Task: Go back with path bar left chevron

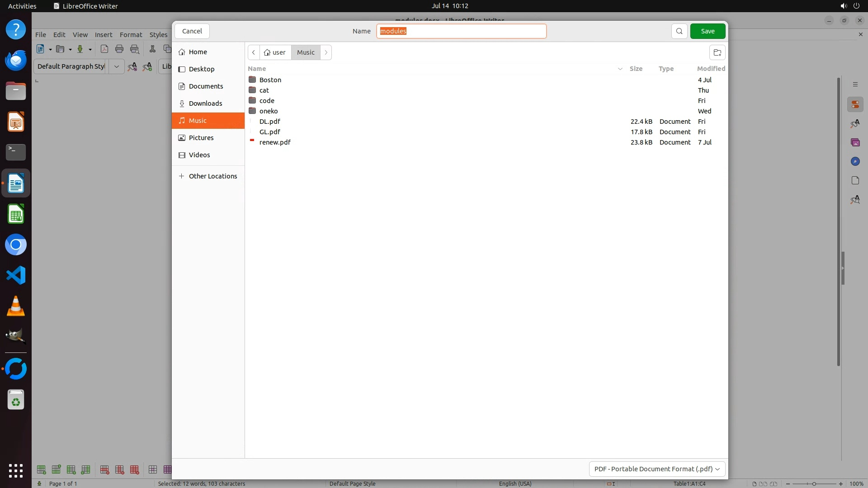Action: click(x=254, y=52)
